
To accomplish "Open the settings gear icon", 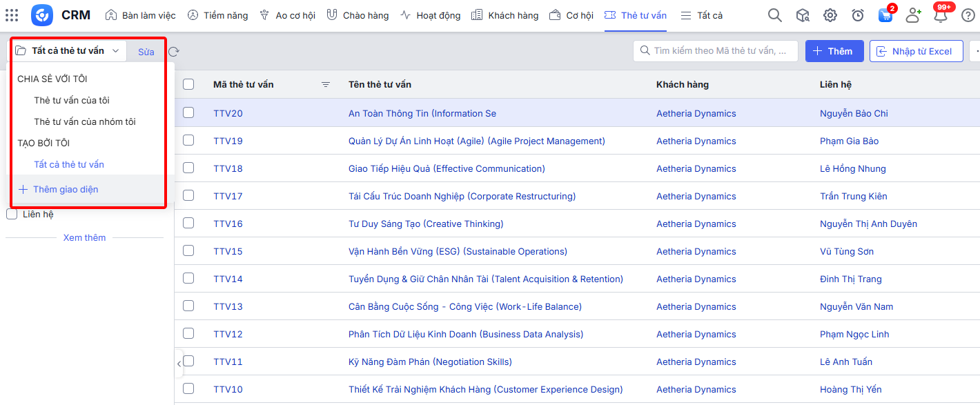I will 830,15.
